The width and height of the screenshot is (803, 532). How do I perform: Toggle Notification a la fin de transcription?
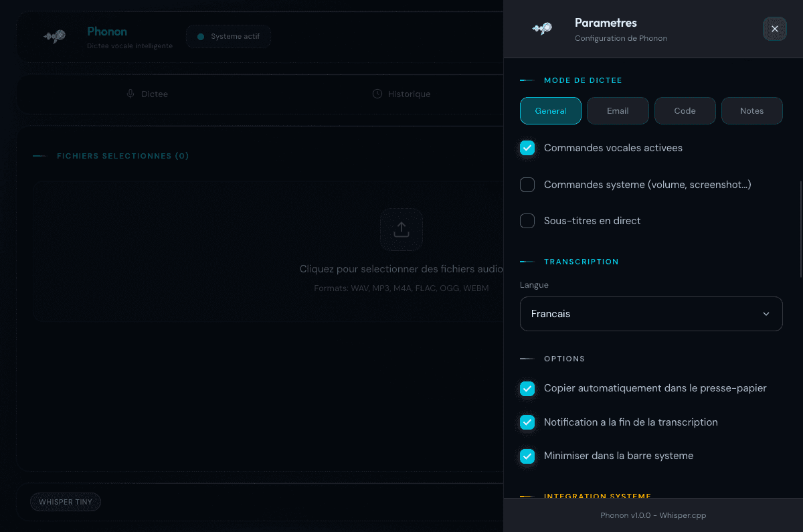[527, 422]
